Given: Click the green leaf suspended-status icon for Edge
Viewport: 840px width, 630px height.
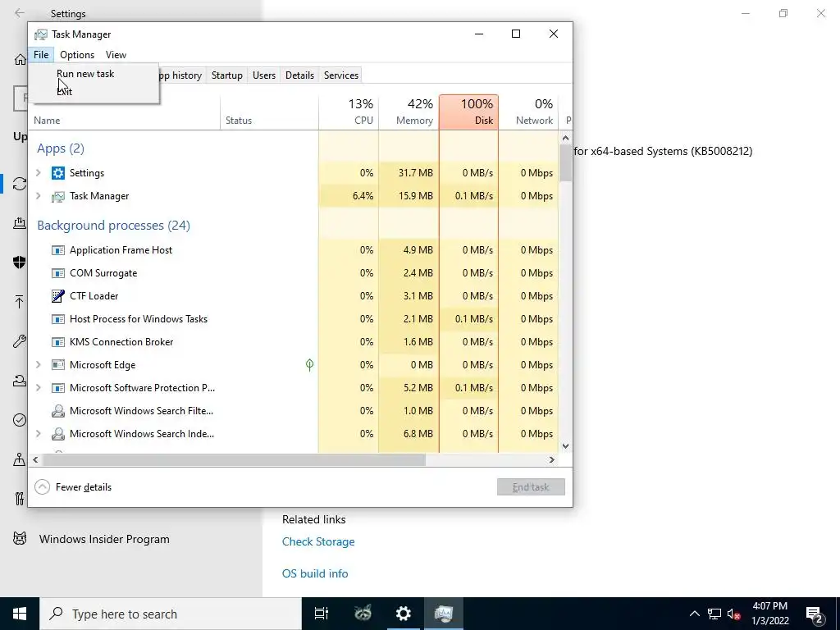Looking at the screenshot, I should click(x=309, y=365).
